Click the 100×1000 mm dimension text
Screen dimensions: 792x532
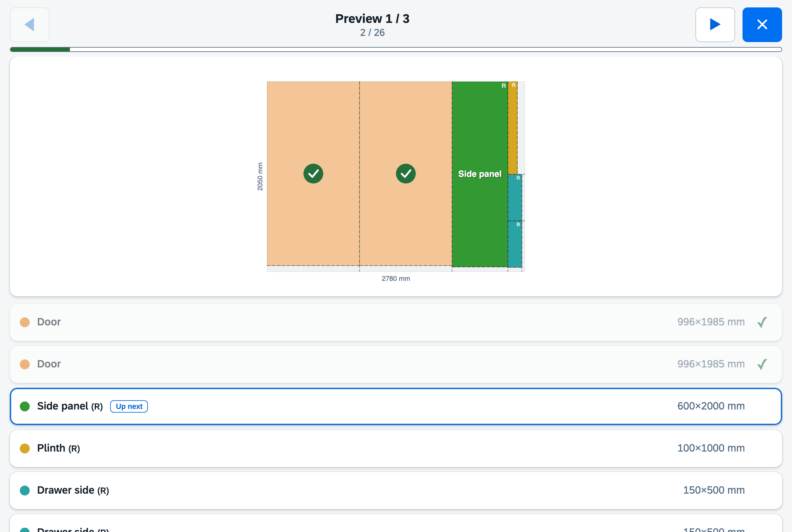[x=711, y=448]
